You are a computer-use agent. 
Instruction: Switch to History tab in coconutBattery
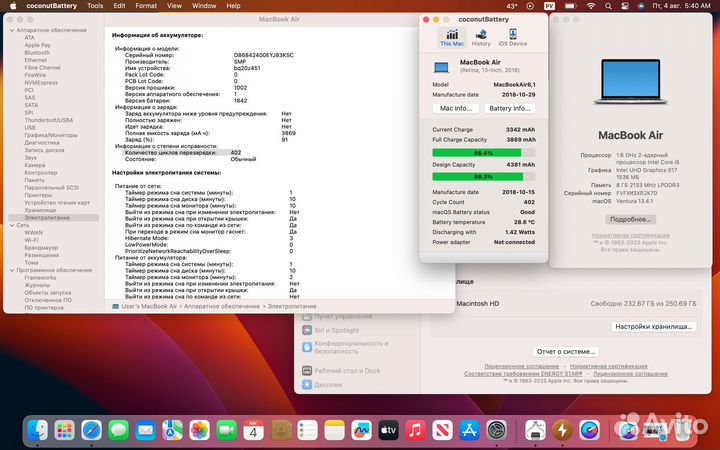tap(481, 37)
